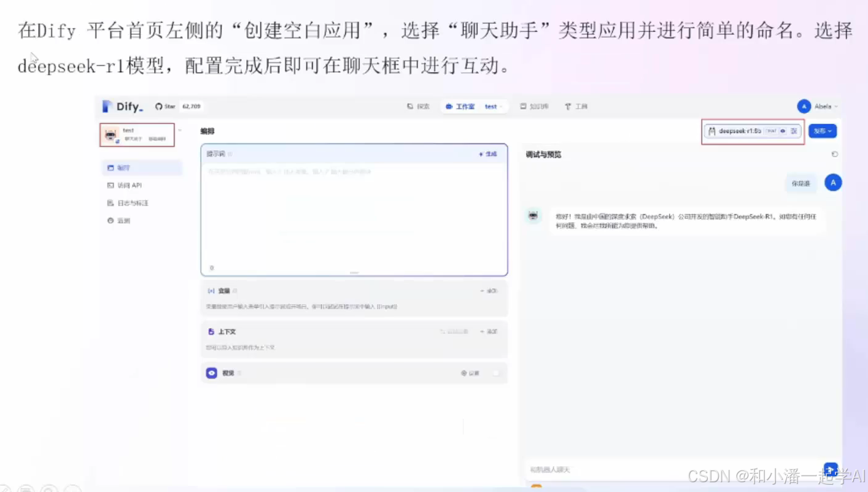This screenshot has width=868, height=492.
Task: Click the 你是谁 user message bubble
Action: pyautogui.click(x=802, y=183)
